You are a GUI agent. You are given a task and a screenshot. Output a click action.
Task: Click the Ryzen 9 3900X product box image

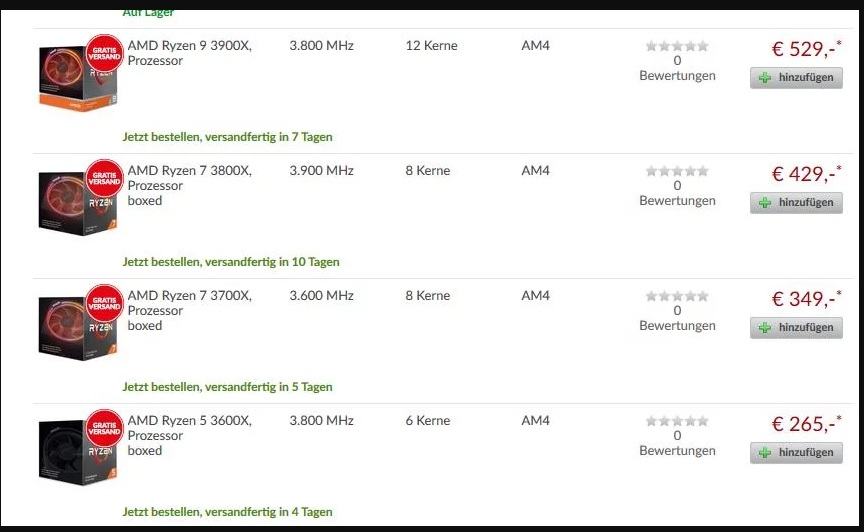point(75,82)
